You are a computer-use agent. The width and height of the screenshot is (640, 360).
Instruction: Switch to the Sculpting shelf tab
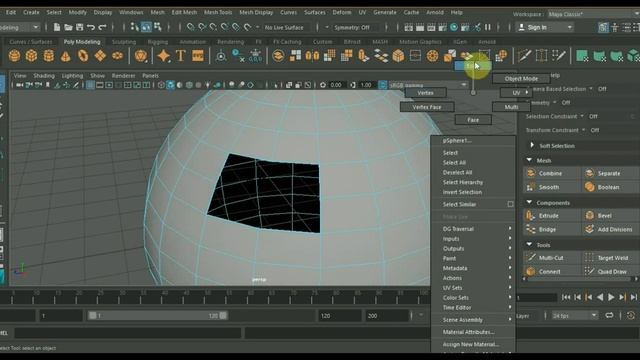coord(124,42)
